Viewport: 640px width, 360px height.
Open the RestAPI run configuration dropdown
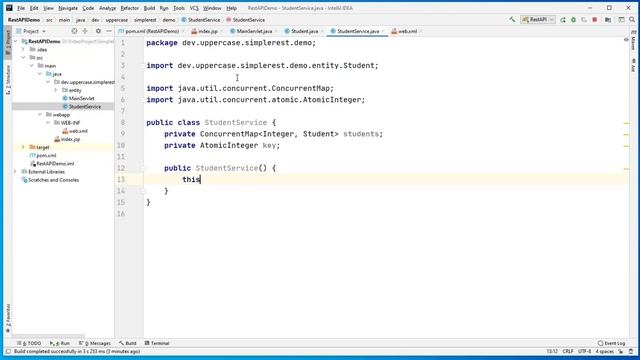point(538,20)
